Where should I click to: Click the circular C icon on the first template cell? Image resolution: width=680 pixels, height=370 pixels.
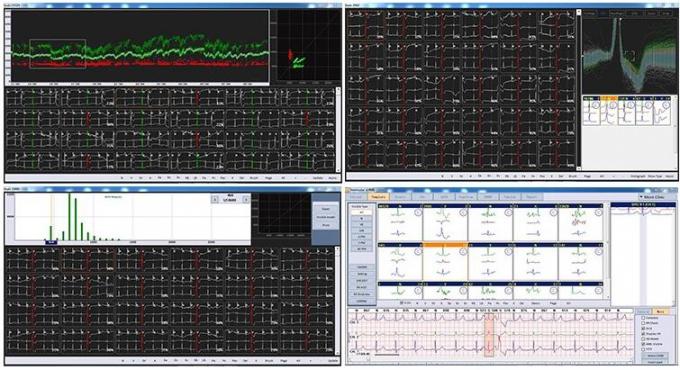(x=418, y=212)
